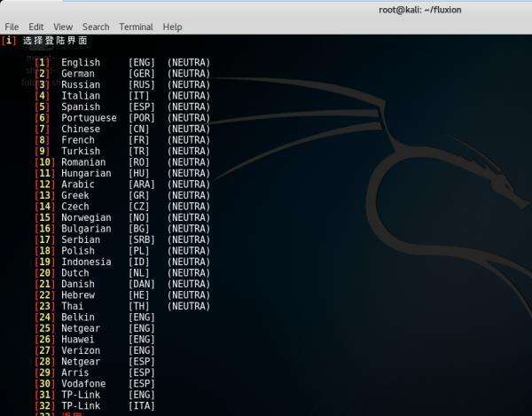Click the number [1] in the list
The image size is (532, 416).
coord(42,62)
